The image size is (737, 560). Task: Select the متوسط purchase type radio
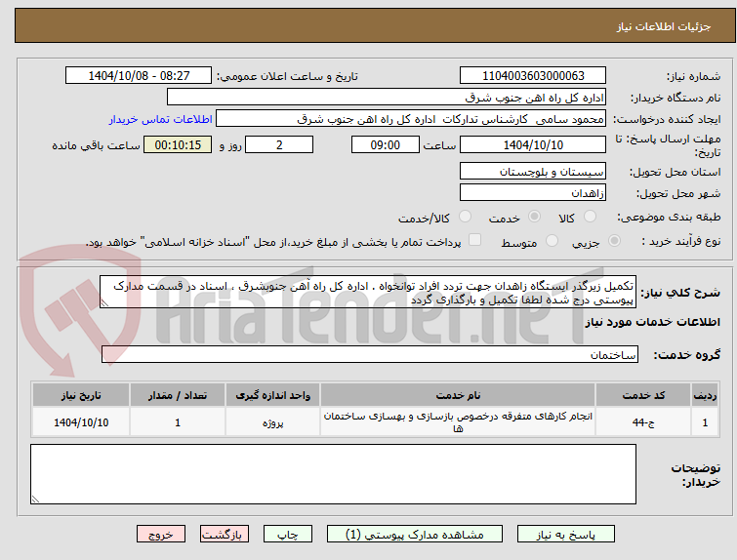pos(552,241)
